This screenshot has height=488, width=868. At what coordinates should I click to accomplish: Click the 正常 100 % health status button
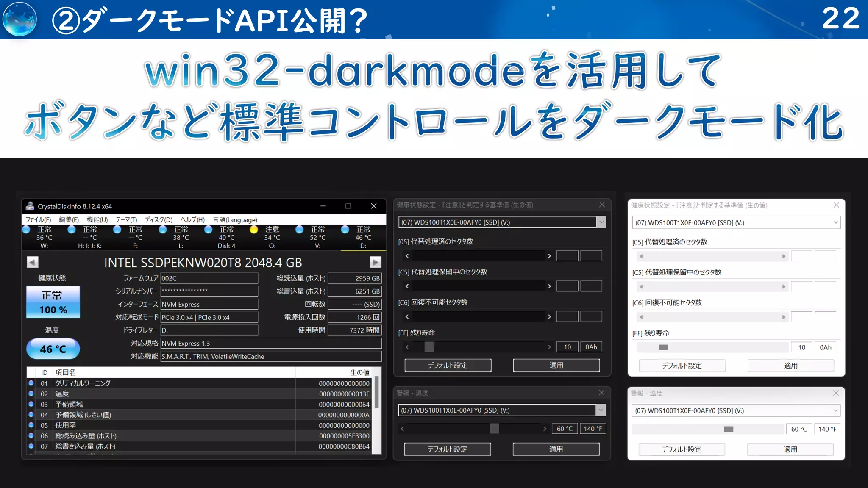53,302
